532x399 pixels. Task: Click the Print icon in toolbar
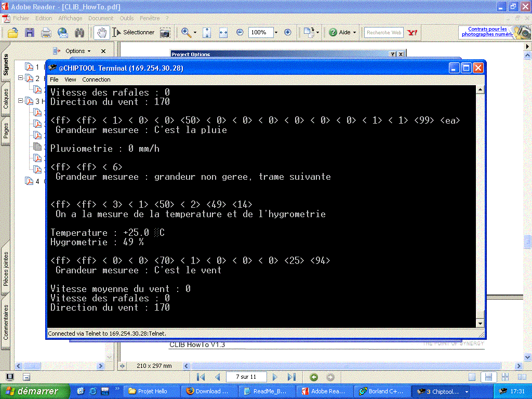[46, 33]
